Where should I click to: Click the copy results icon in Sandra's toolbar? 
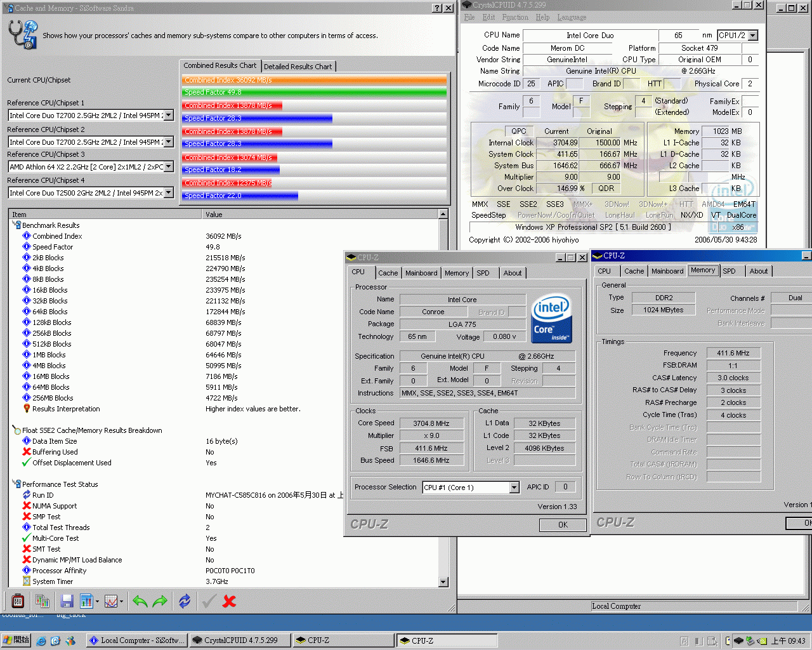pos(43,601)
